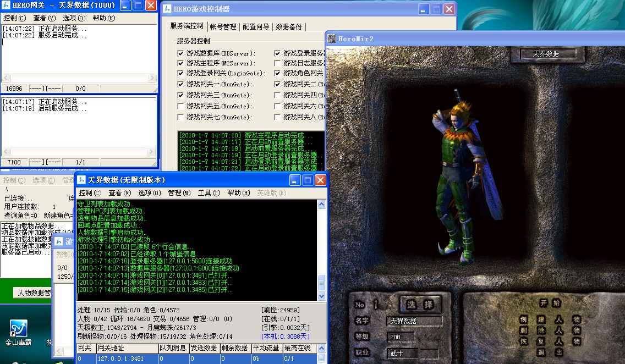Open 控制 menu in 天界数据 window
625x364 pixels.
pyautogui.click(x=90, y=193)
